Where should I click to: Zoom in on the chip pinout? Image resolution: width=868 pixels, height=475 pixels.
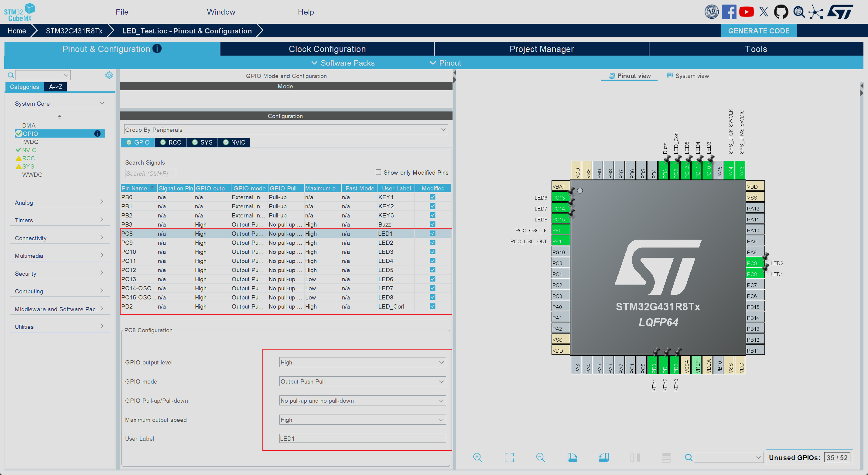click(477, 457)
